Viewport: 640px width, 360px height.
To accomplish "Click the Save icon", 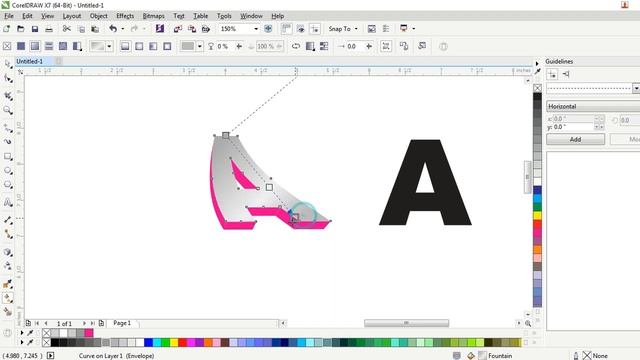I will pos(35,29).
